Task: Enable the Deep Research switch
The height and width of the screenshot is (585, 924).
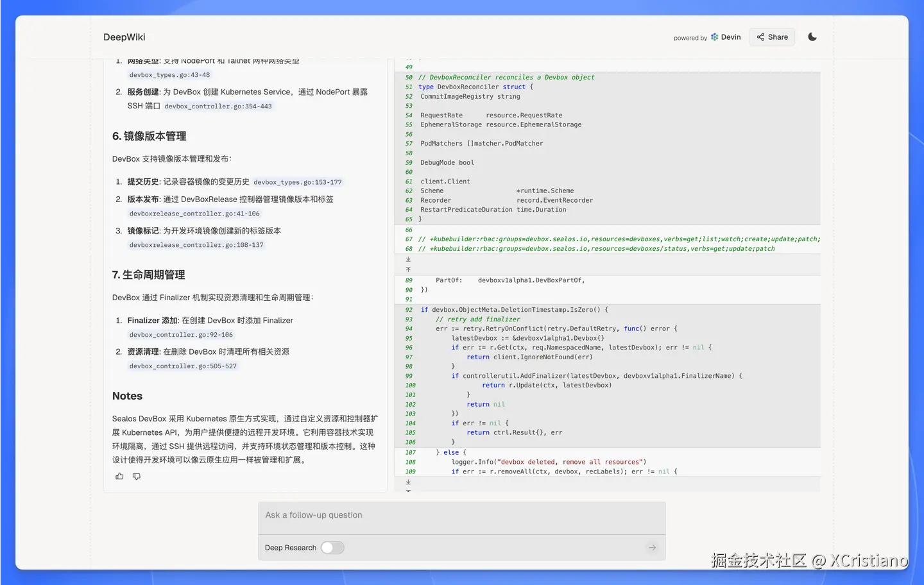Action: click(332, 548)
